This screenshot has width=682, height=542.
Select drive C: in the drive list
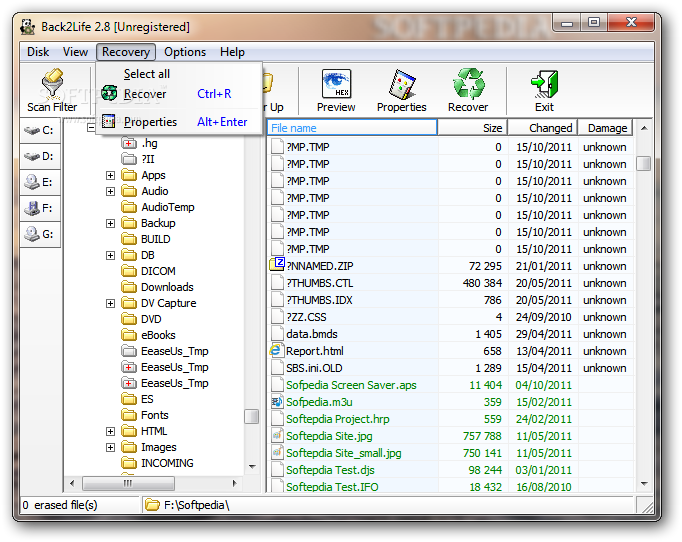click(x=40, y=130)
